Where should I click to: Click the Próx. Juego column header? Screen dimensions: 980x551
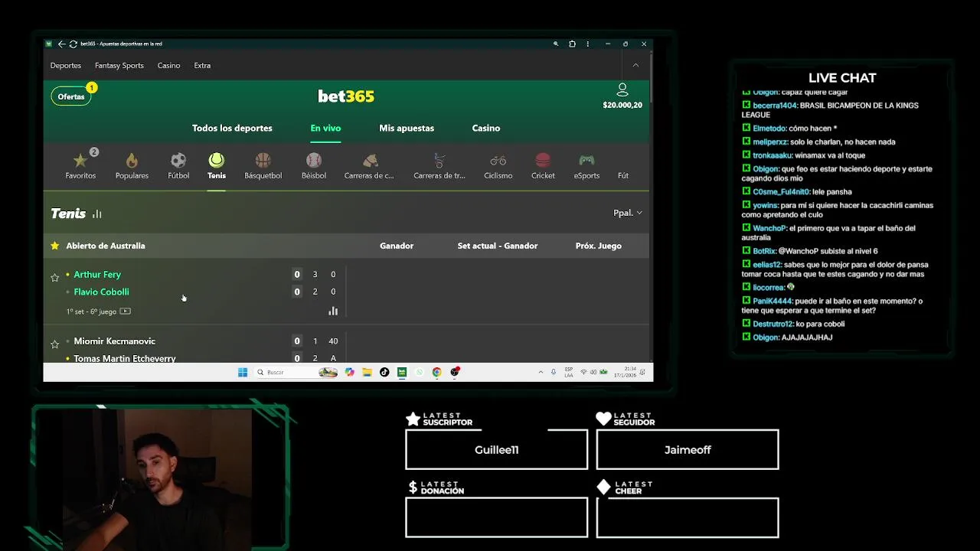599,246
